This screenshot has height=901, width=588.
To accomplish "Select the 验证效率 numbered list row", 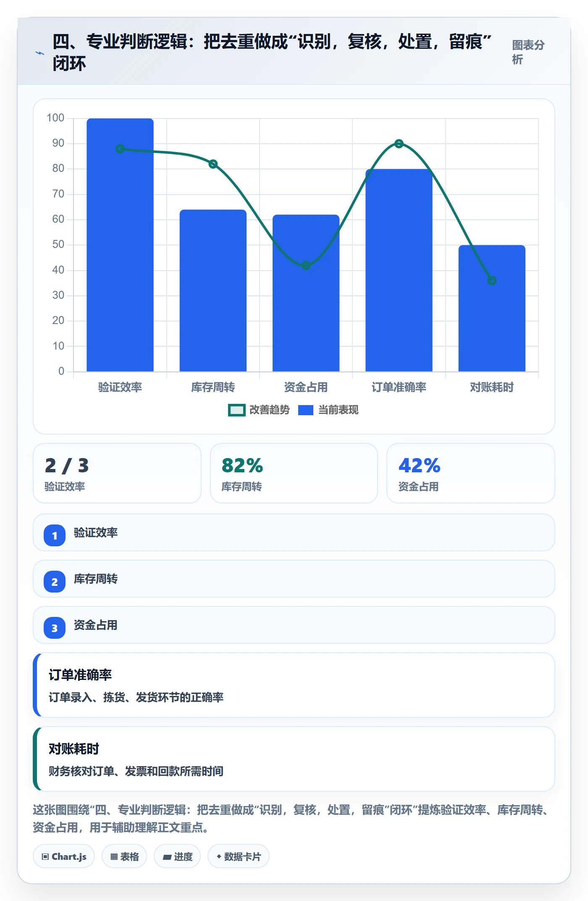I will [294, 532].
